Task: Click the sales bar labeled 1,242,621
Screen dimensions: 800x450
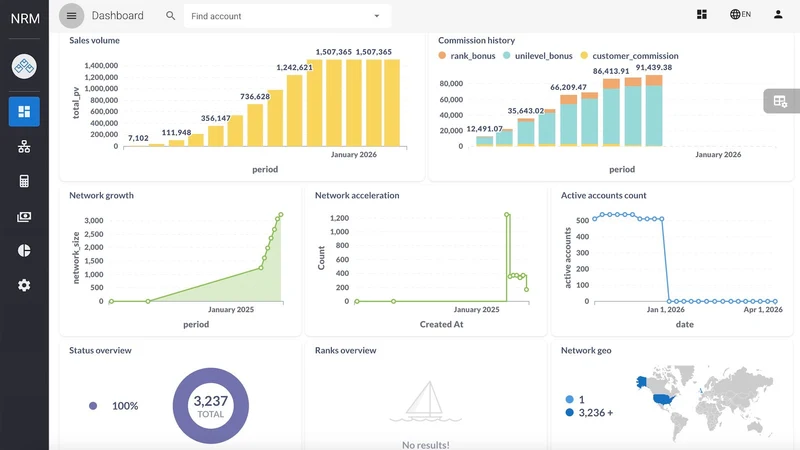Action: tap(294, 111)
